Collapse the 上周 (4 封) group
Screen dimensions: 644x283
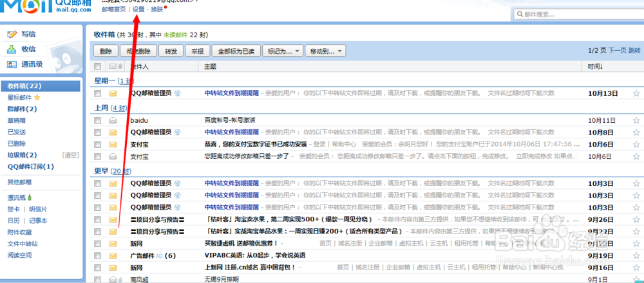point(110,108)
